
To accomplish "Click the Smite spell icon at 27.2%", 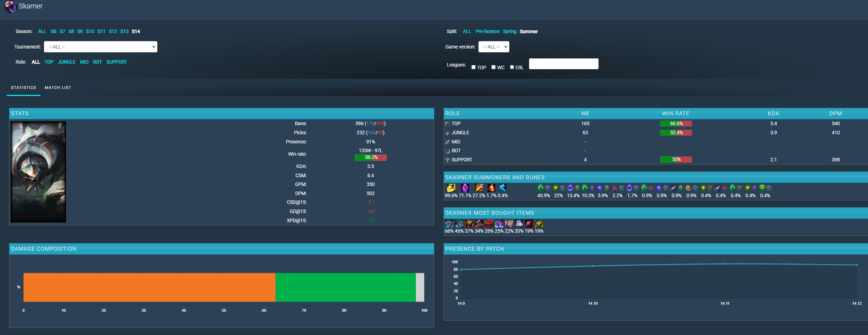I will pyautogui.click(x=479, y=188).
